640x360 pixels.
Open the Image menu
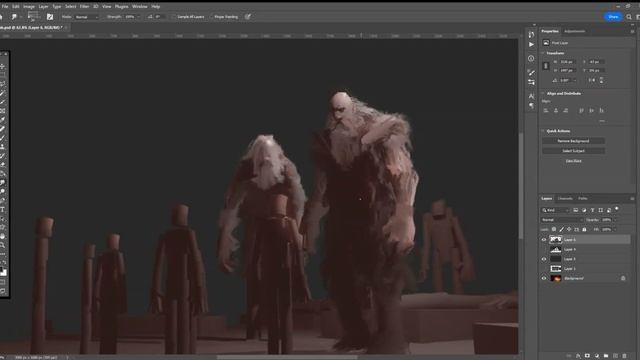pyautogui.click(x=29, y=7)
